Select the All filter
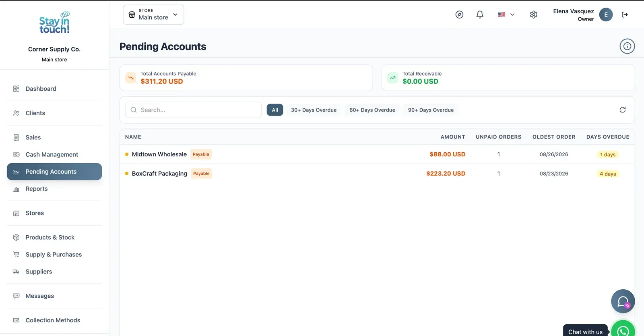Screen dimensions: 644x336 [275, 110]
